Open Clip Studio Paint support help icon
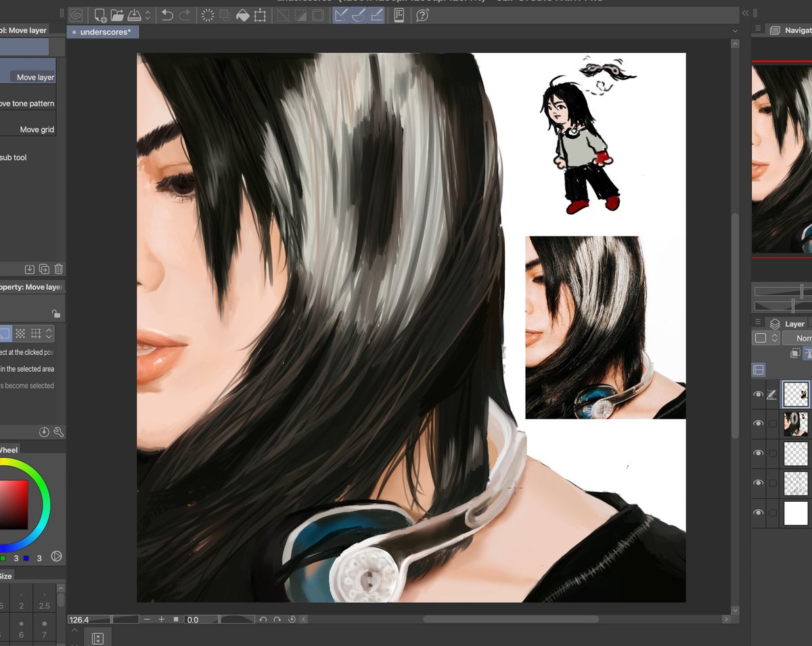The height and width of the screenshot is (646, 812). (422, 15)
